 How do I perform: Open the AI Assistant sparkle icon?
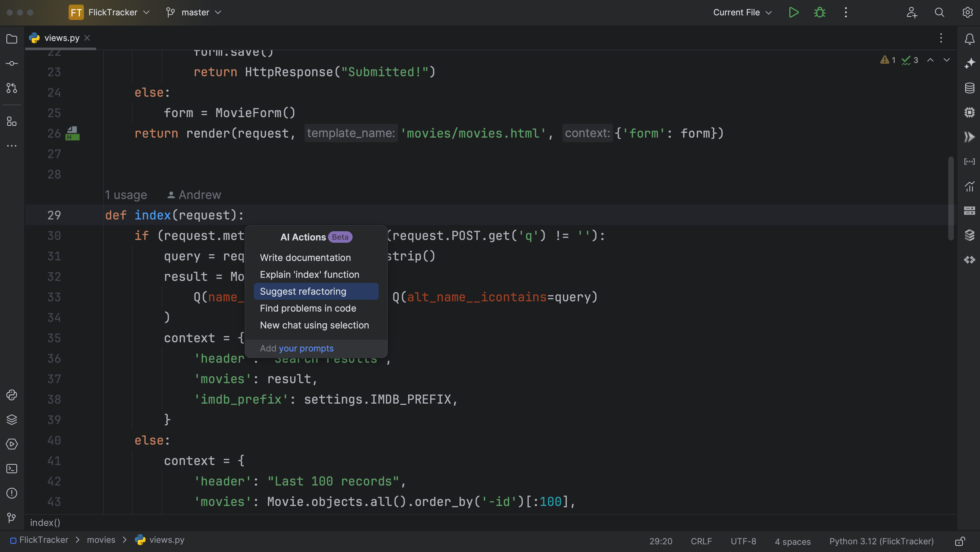tap(969, 63)
